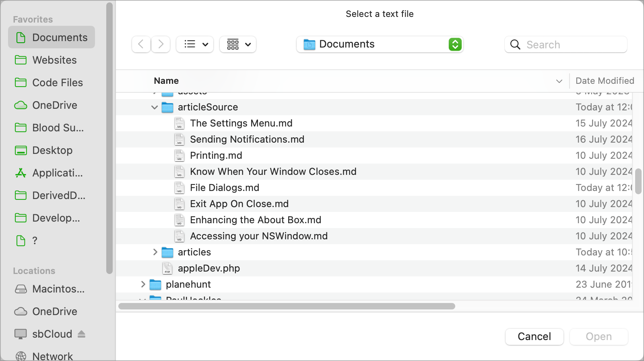Image resolution: width=644 pixels, height=361 pixels.
Task: Click the vertical scrollbar of file list
Action: pos(638,181)
